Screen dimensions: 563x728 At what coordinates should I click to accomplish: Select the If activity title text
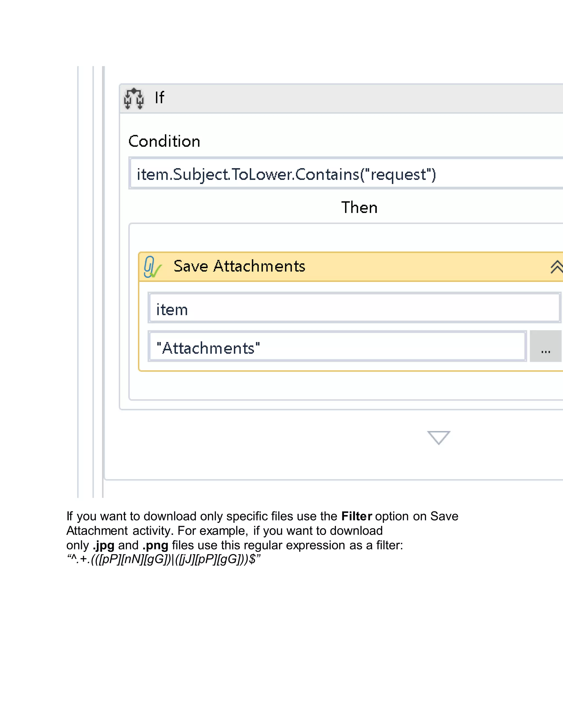[159, 98]
